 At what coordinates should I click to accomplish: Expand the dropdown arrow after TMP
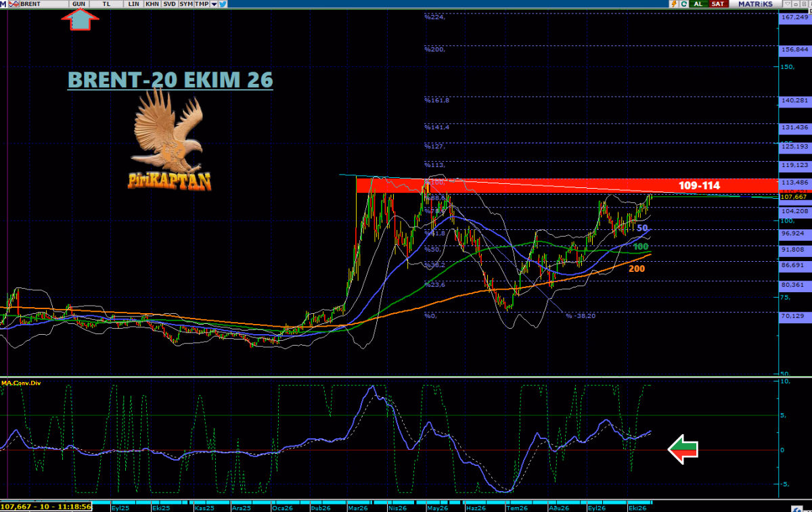point(215,4)
